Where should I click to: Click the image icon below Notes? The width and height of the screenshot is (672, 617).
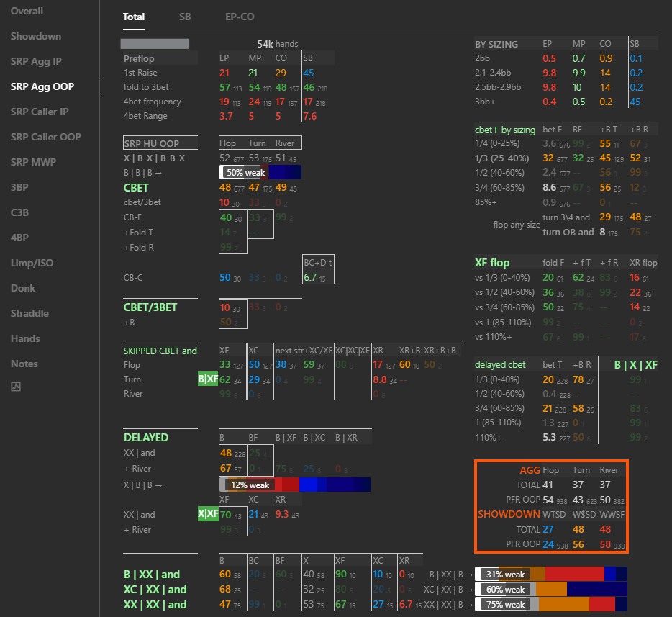pyautogui.click(x=16, y=387)
